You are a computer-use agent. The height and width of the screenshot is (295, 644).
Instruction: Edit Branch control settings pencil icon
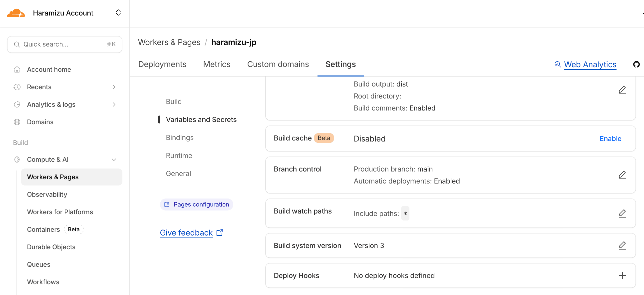[622, 175]
